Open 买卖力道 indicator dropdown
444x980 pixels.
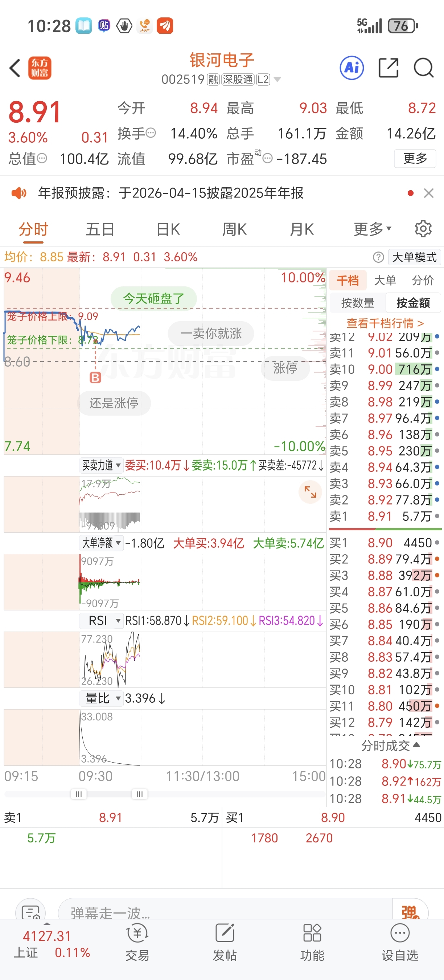(x=101, y=465)
